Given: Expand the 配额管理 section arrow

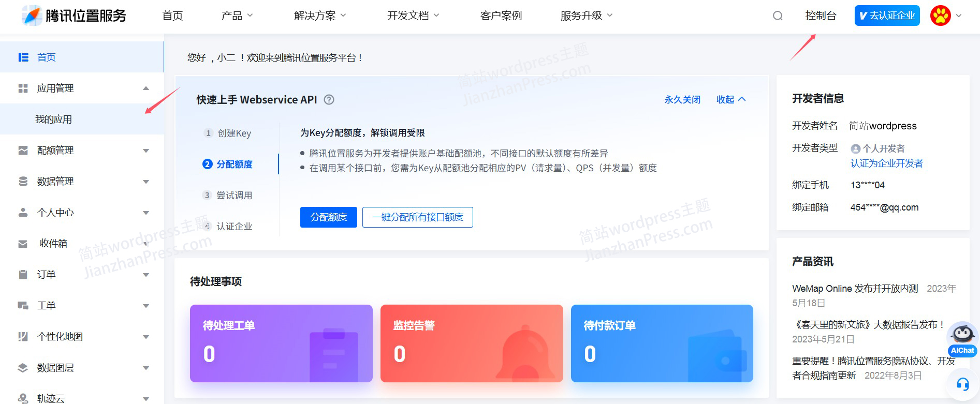Looking at the screenshot, I should (146, 151).
